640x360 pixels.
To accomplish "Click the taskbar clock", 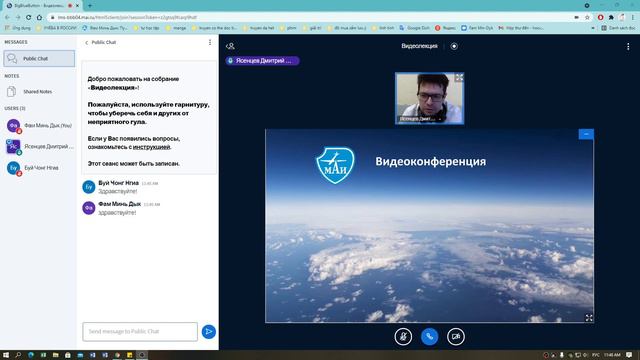I will 612,355.
